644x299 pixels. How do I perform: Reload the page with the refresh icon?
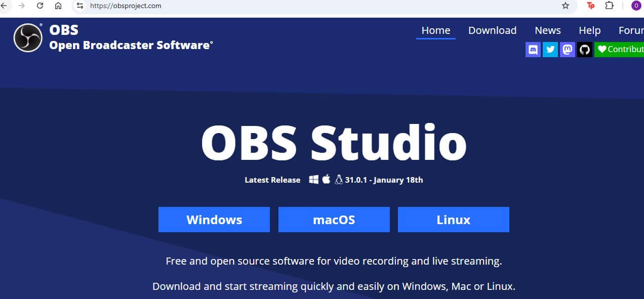[x=40, y=6]
